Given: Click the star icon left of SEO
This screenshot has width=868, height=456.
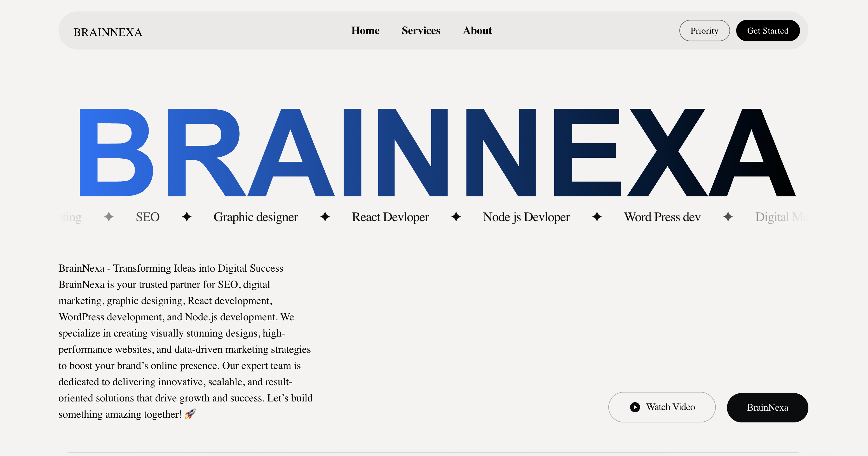Looking at the screenshot, I should tap(109, 217).
